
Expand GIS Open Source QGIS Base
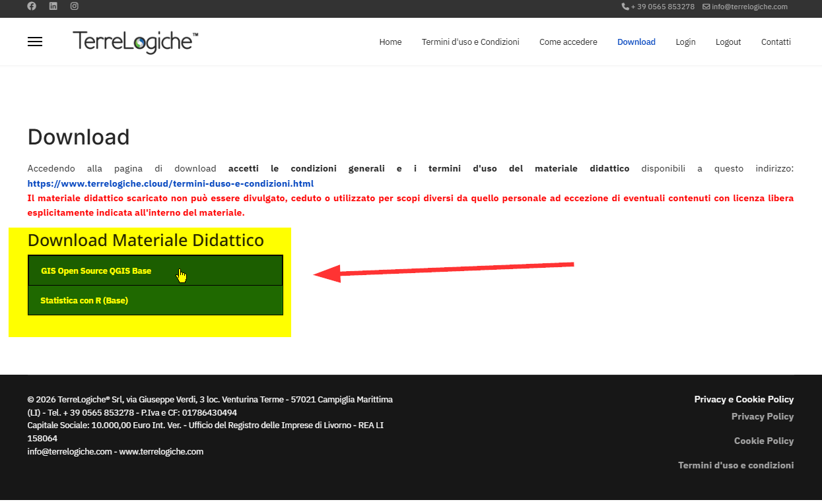click(x=155, y=270)
